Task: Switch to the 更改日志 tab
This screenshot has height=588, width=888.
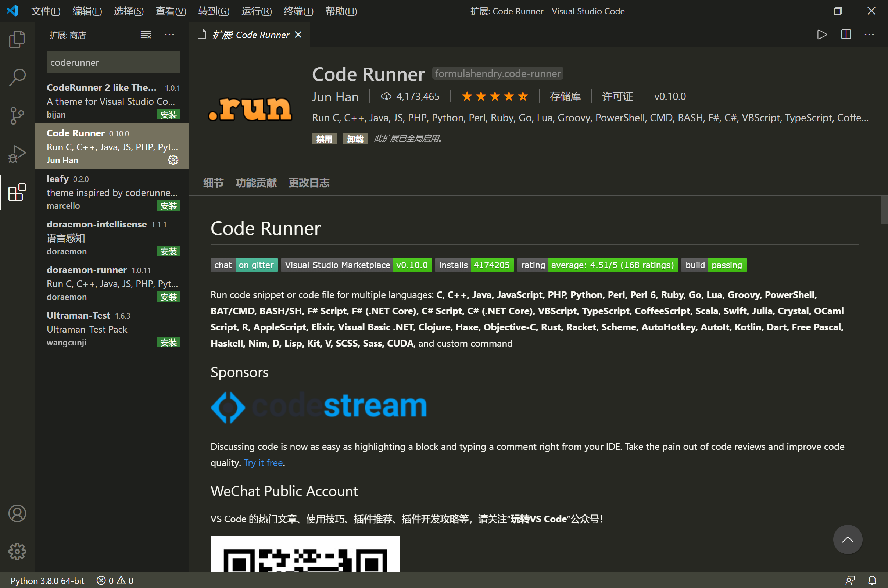Action: pos(309,183)
